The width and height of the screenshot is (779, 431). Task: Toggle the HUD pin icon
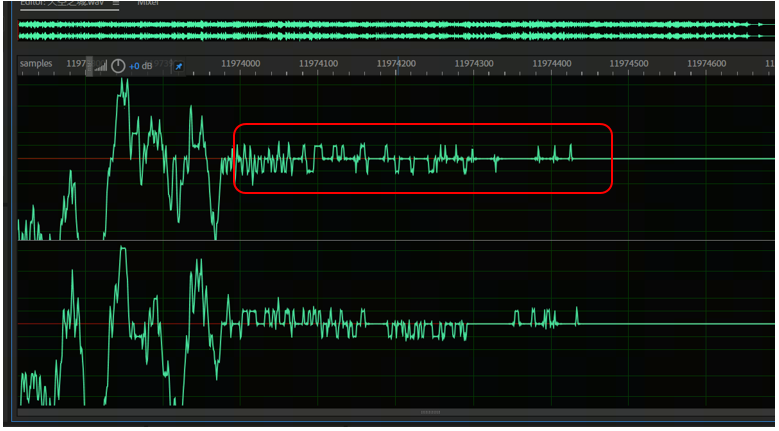(178, 67)
